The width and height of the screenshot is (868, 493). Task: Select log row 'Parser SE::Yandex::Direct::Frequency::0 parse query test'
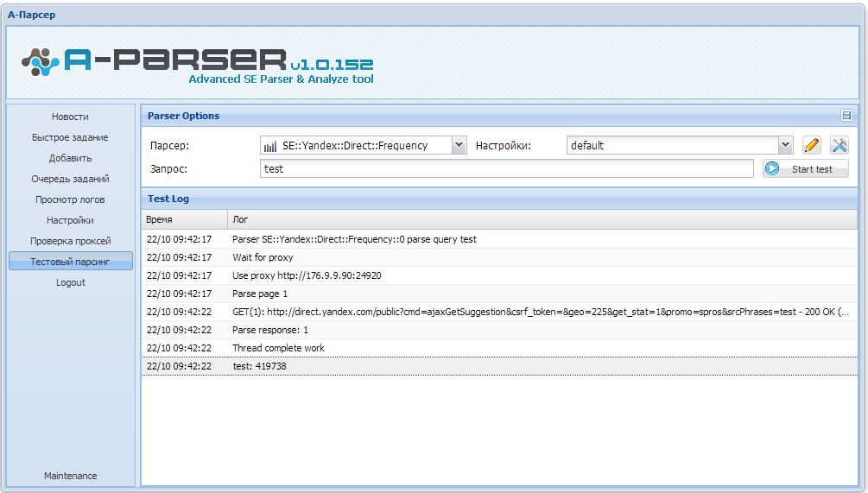499,239
